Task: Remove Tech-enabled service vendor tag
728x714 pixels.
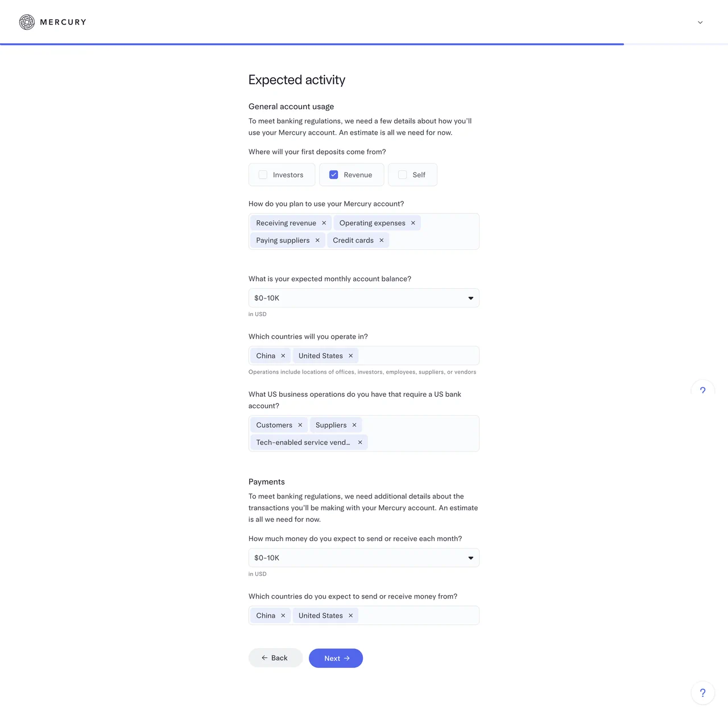Action: click(x=360, y=442)
